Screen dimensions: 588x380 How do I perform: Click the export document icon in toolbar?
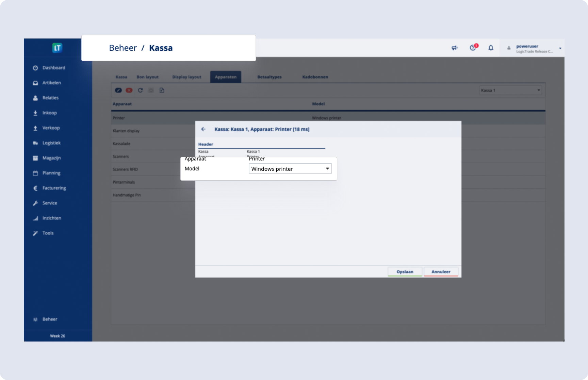(x=162, y=90)
